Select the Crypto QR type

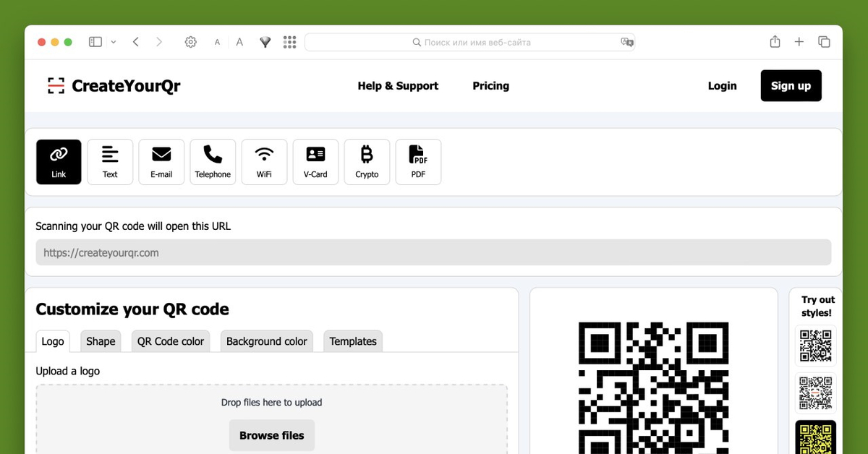(367, 162)
